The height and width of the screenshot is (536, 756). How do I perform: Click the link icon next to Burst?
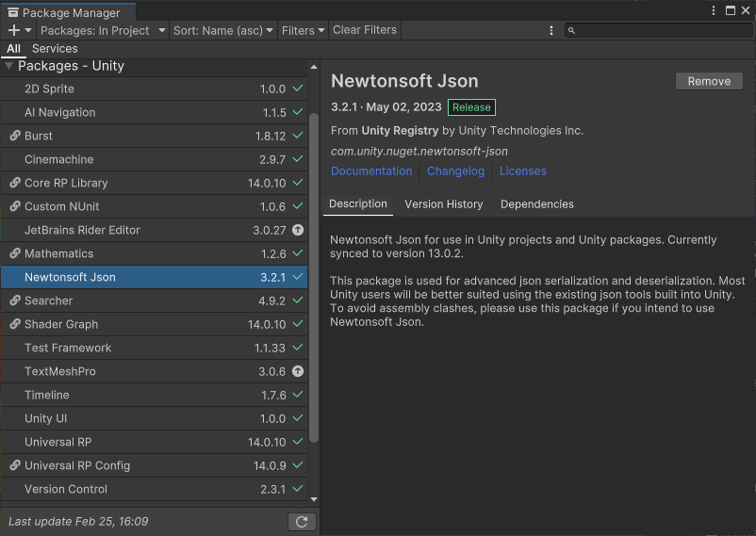(x=15, y=136)
